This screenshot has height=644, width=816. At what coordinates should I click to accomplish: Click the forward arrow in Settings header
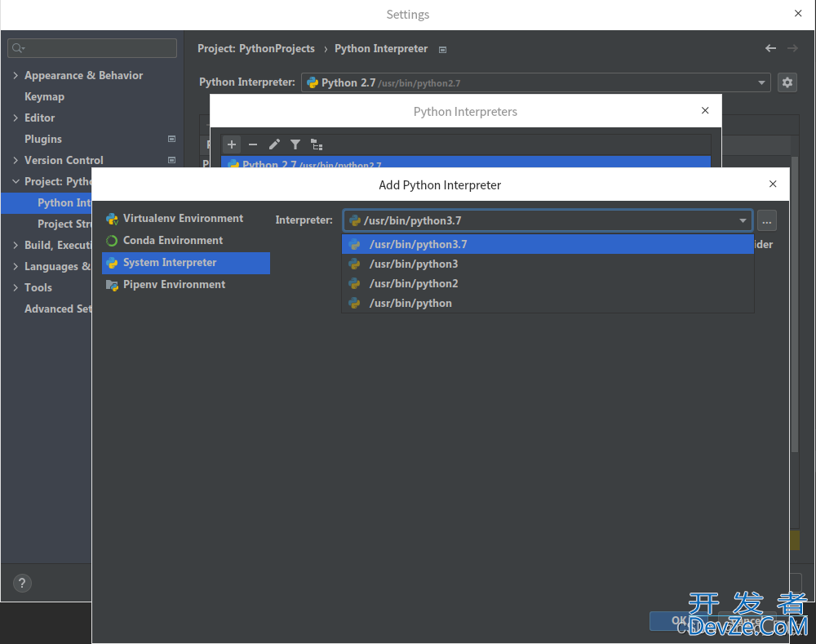[792, 48]
